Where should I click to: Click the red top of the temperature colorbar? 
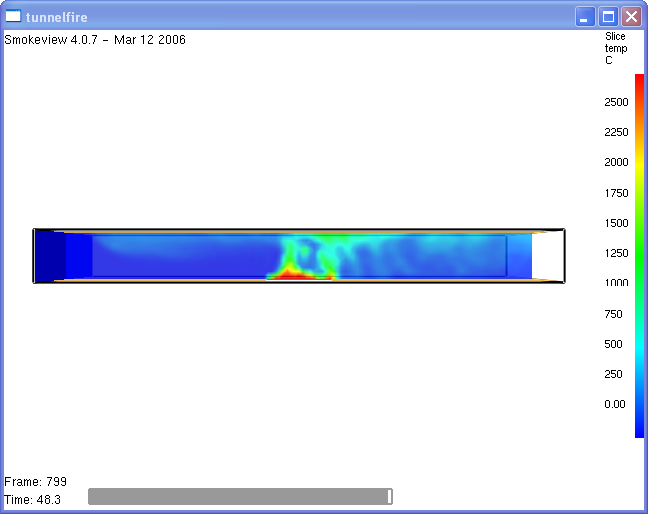click(639, 82)
